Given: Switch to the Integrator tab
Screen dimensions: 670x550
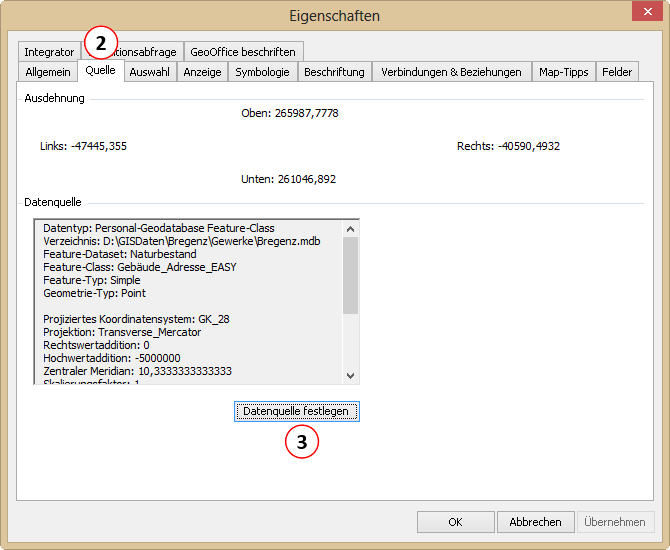Looking at the screenshot, I should [49, 52].
